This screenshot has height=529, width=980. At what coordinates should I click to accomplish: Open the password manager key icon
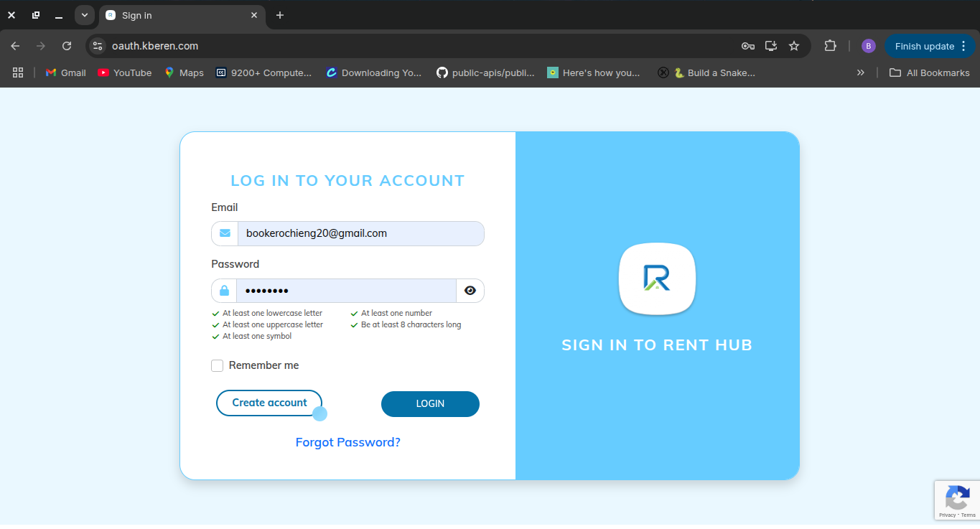747,45
